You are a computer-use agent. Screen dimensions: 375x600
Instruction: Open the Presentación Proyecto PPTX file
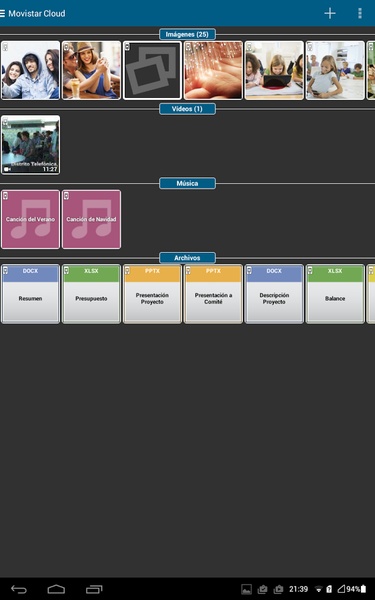point(152,294)
